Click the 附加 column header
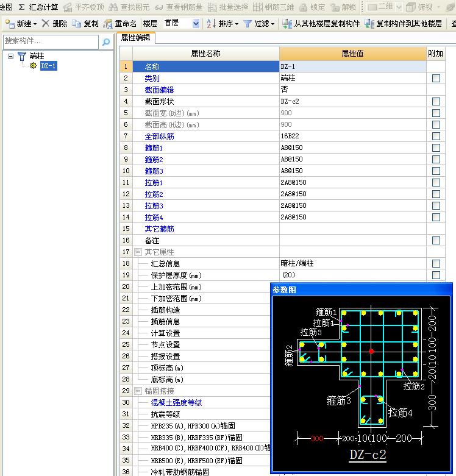The width and height of the screenshot is (456, 476). click(436, 54)
